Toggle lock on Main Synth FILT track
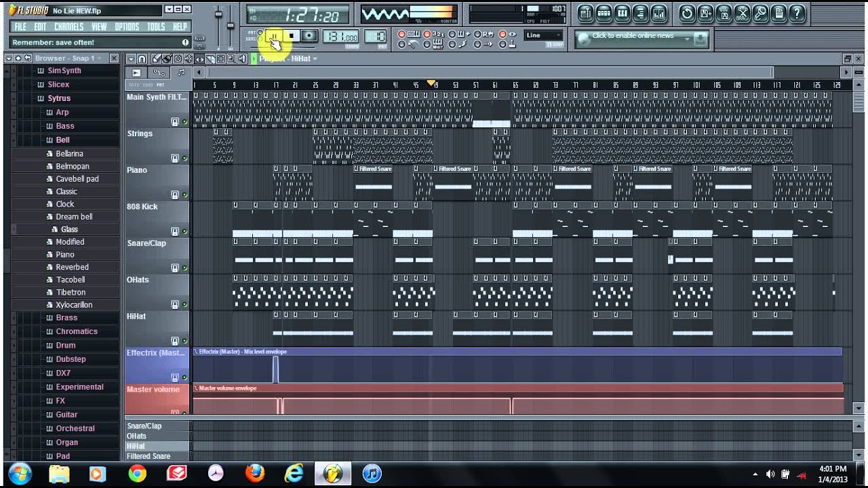Image resolution: width=868 pixels, height=488 pixels. tap(175, 122)
